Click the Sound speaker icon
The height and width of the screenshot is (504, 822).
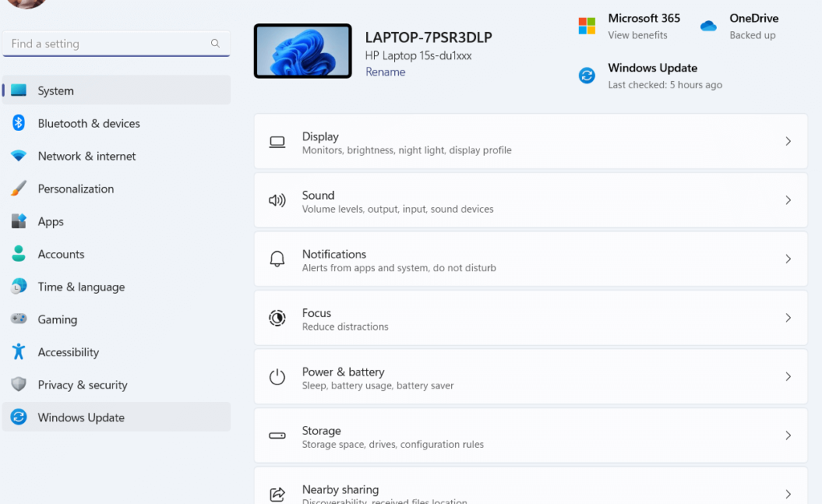[x=277, y=200]
